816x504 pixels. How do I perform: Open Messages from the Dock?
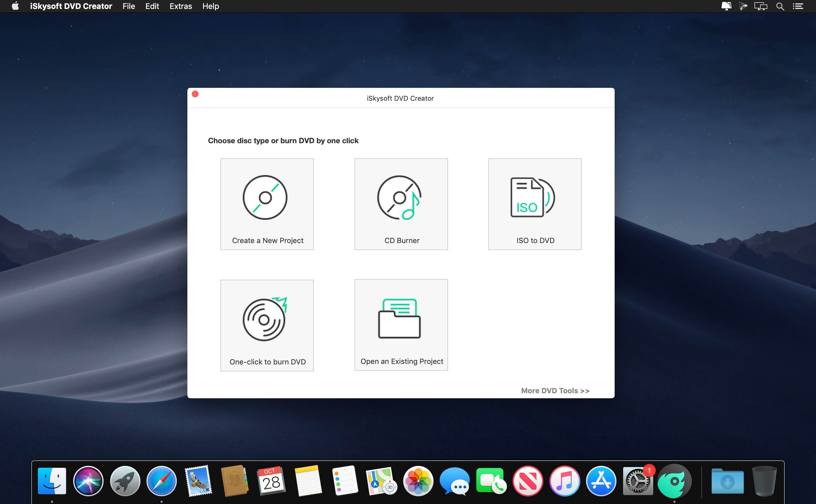454,481
